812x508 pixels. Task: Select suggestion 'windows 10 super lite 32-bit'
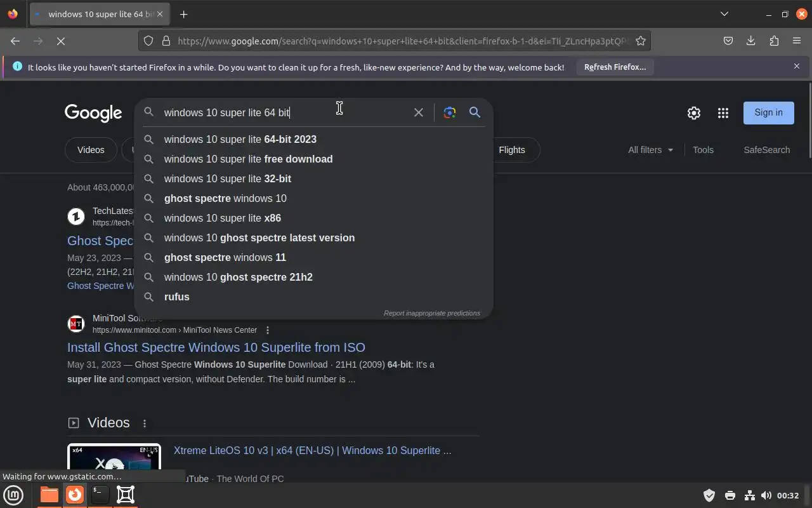(313, 178)
